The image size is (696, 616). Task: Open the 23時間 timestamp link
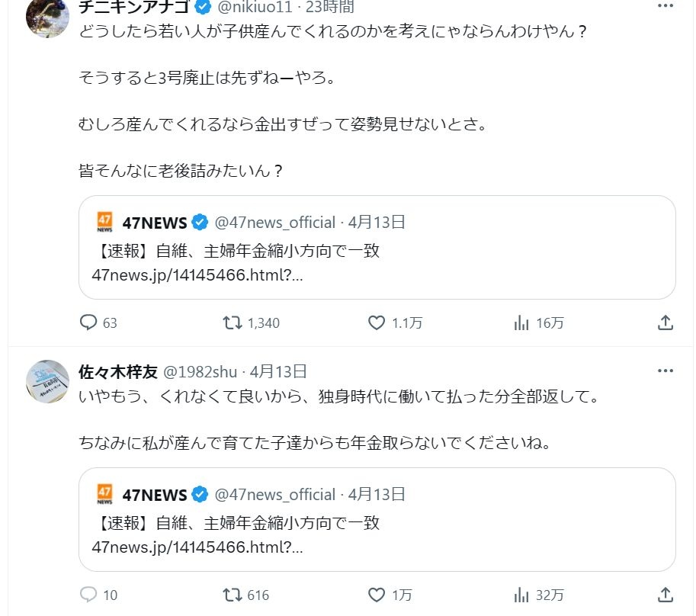click(332, 7)
